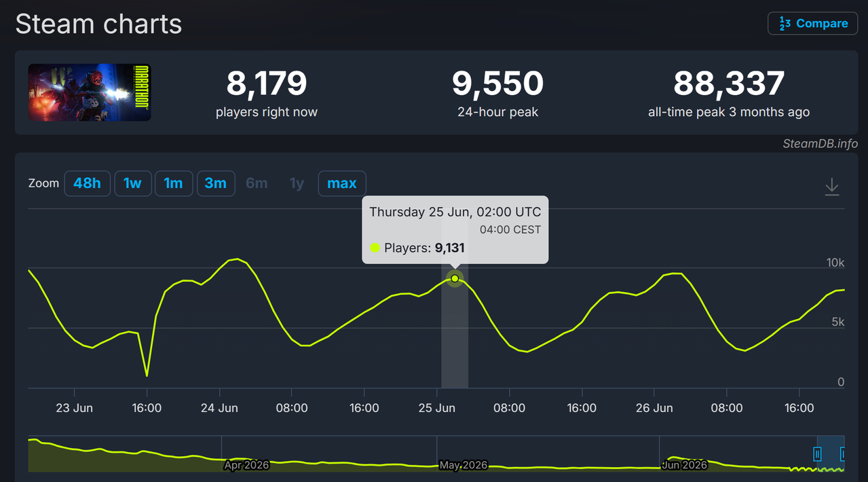Click the '23 Jun' axis label
868x482 pixels.
74,408
